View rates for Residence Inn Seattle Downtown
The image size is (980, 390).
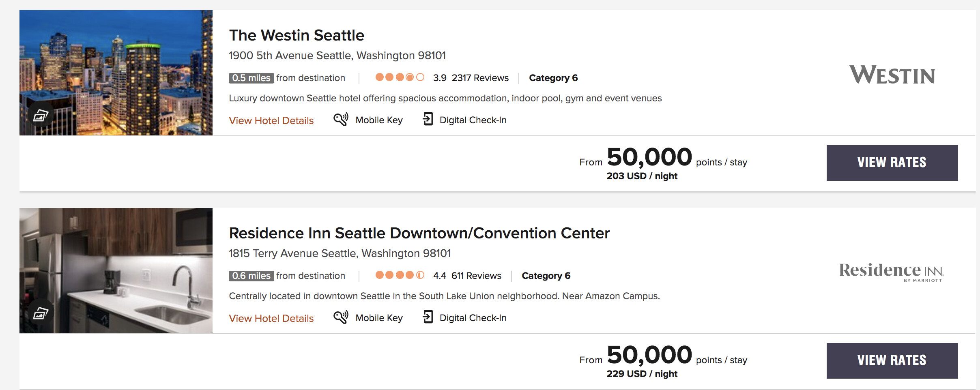(892, 360)
